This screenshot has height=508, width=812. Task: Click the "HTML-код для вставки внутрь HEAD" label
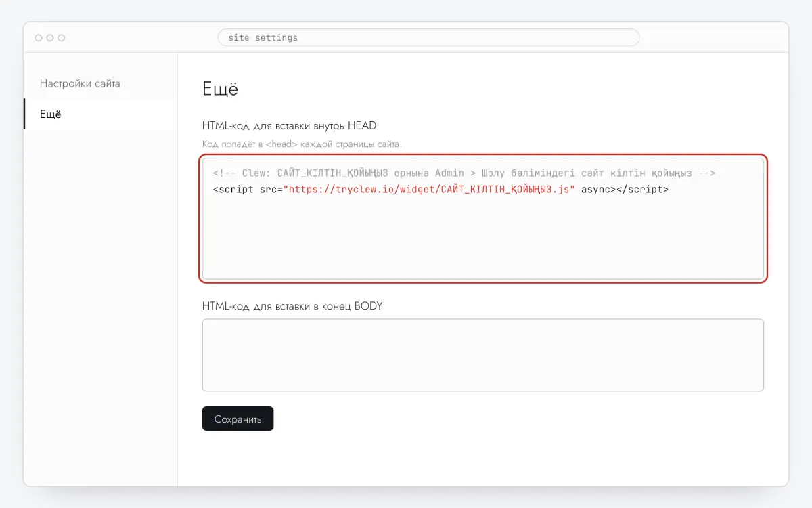(x=289, y=126)
